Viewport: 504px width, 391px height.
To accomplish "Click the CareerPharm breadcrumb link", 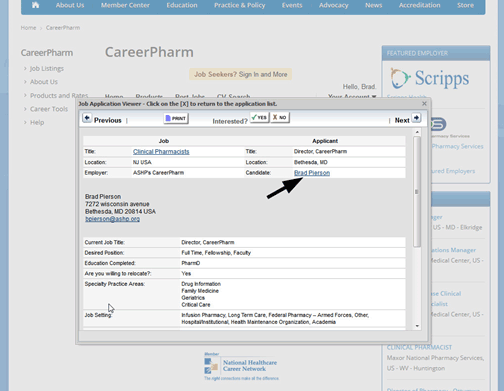I will click(63, 28).
